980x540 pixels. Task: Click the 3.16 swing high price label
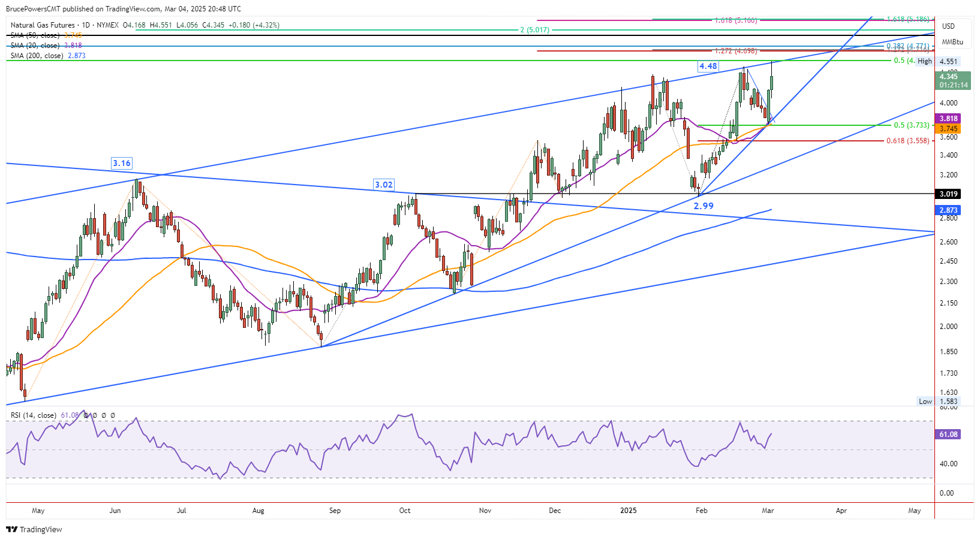pyautogui.click(x=122, y=163)
